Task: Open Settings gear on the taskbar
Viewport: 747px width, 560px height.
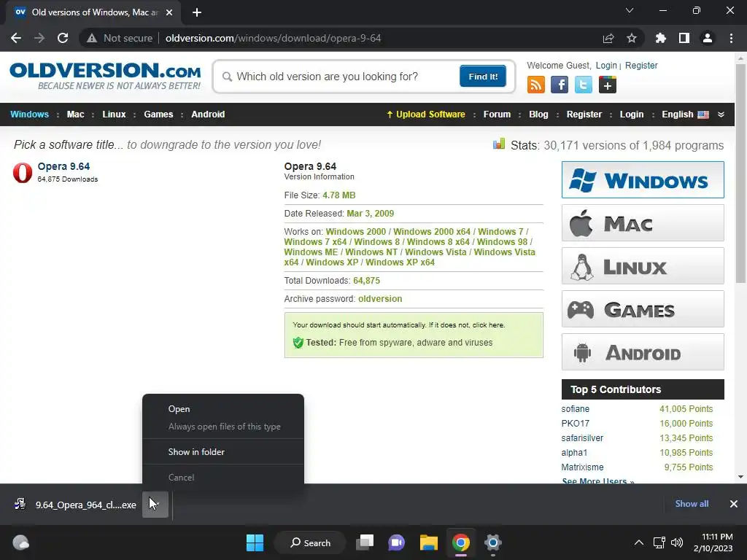Action: pos(492,542)
